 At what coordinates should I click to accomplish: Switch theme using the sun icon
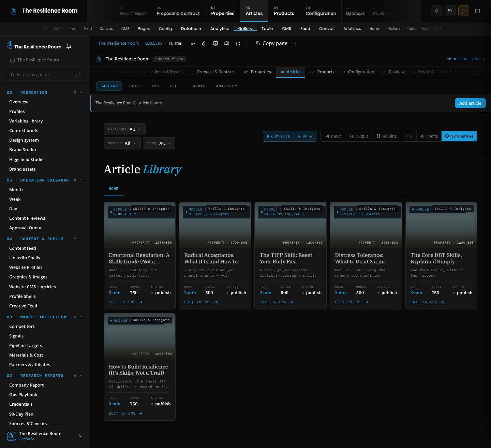(x=436, y=11)
